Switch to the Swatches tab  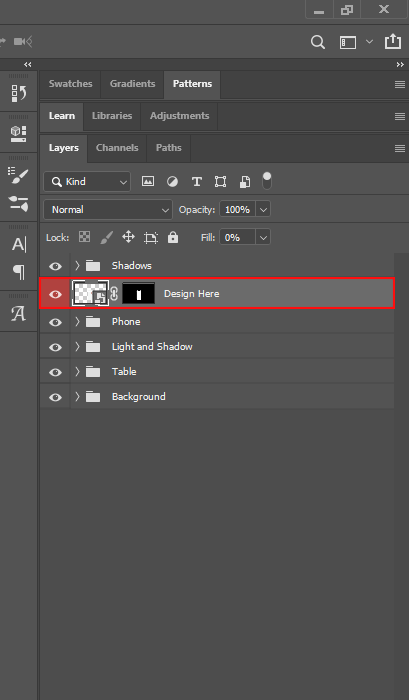tap(71, 83)
